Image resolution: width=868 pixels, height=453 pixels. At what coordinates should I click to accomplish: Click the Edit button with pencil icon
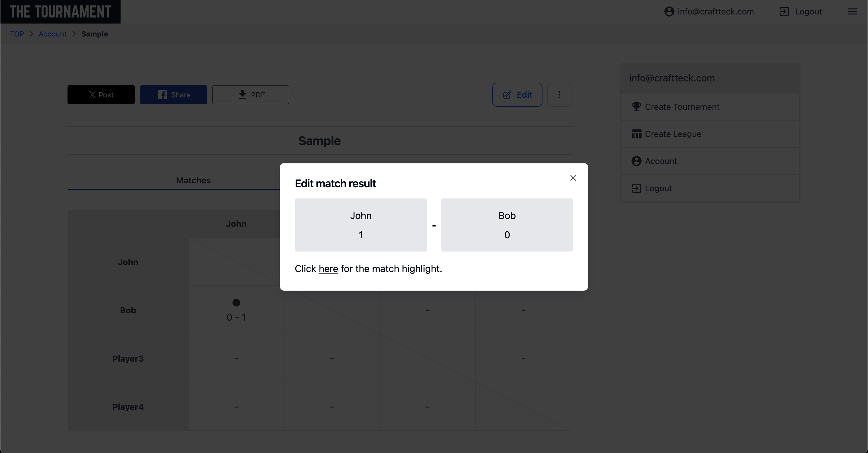(x=517, y=95)
